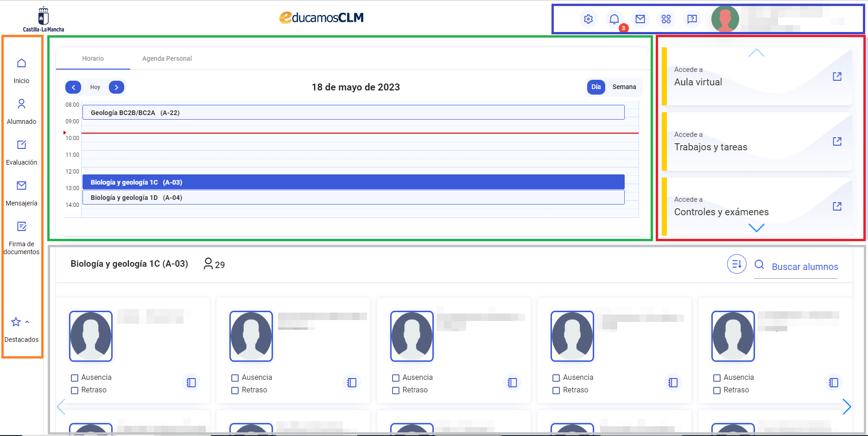Check Retraso for fifth student

point(717,391)
